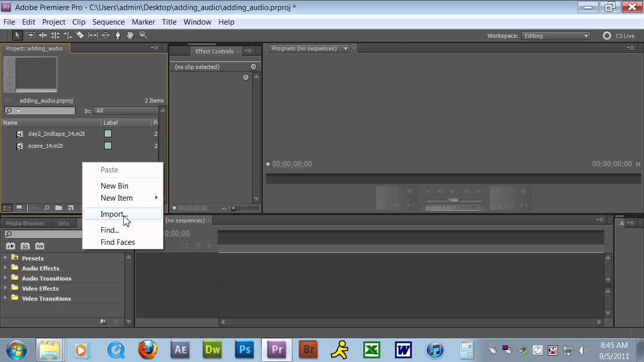Open the Marker menu
The height and width of the screenshot is (362, 644).
(x=143, y=22)
